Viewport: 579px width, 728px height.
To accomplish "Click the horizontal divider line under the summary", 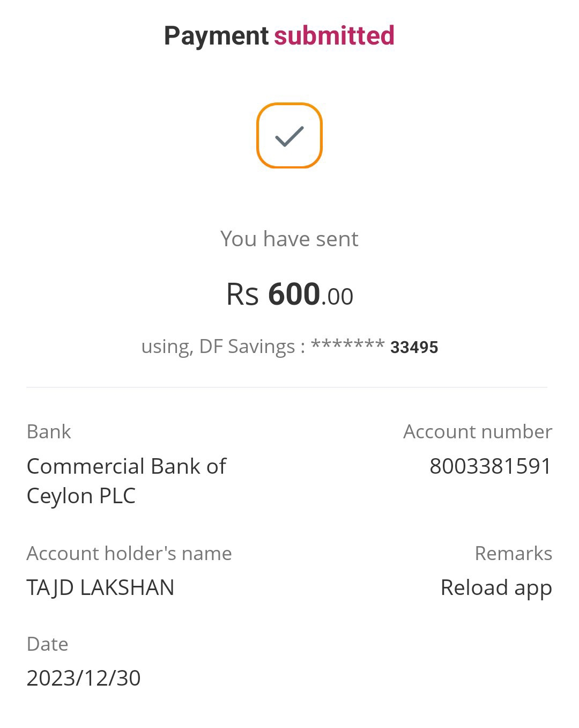I will coord(287,387).
